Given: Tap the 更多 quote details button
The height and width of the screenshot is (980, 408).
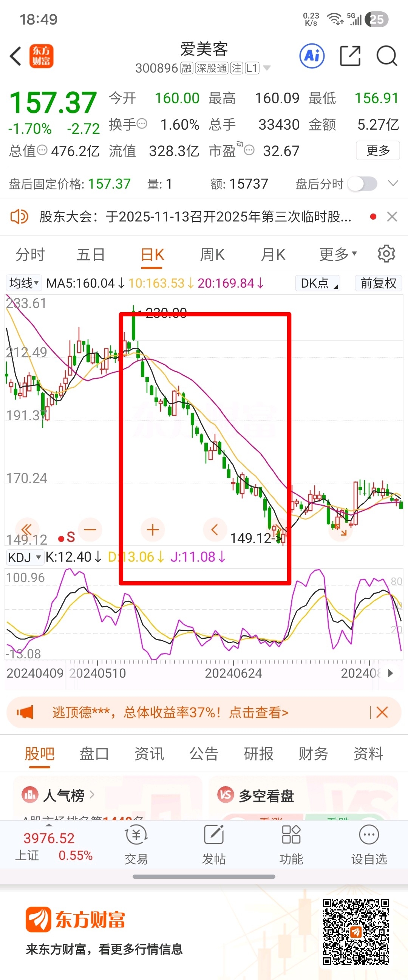Looking at the screenshot, I should coord(378,151).
